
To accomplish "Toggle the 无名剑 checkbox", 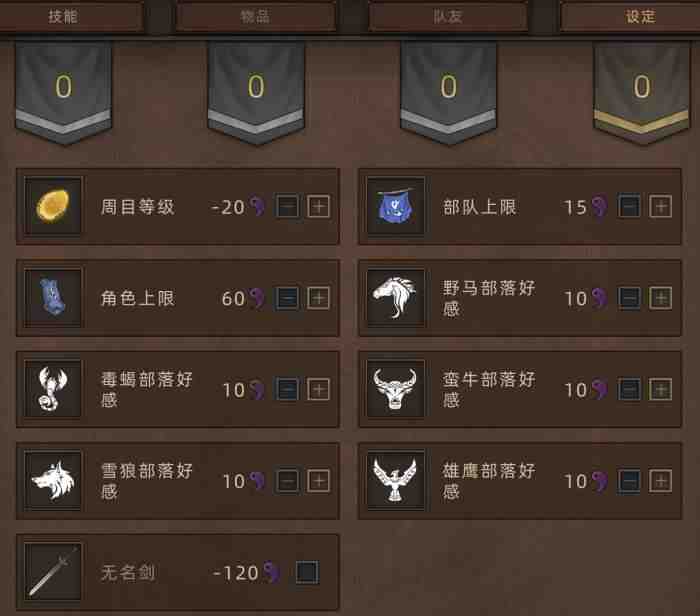I will [307, 572].
